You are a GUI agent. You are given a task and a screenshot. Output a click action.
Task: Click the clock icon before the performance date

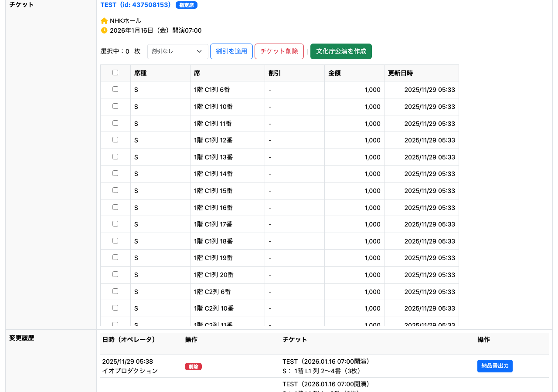click(104, 30)
